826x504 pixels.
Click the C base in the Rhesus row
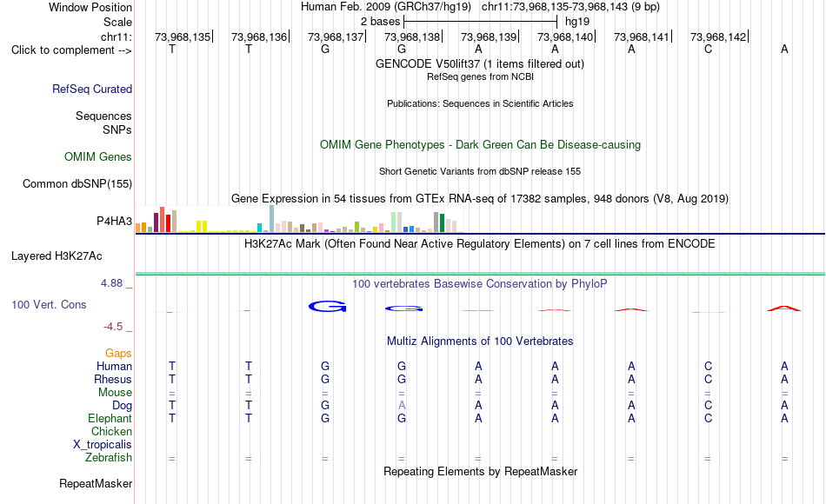[708, 379]
